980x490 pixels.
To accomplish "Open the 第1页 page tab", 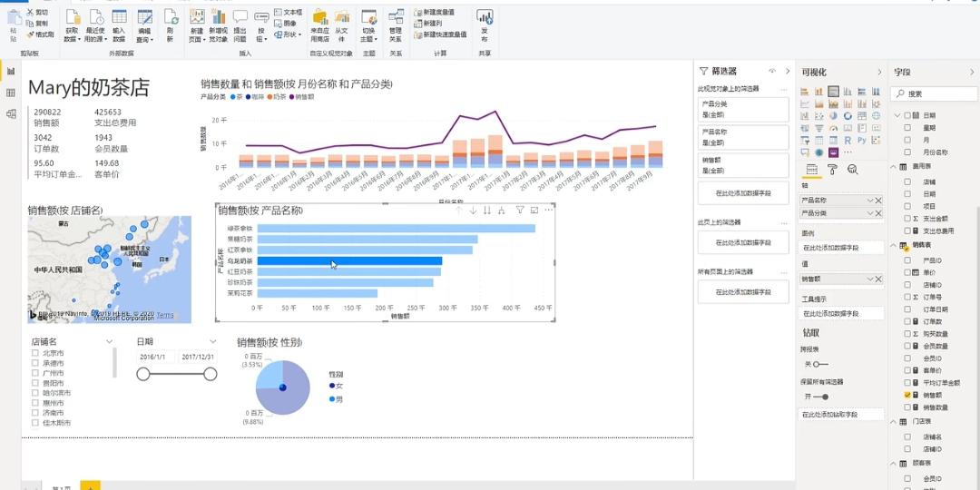I will click(62, 487).
